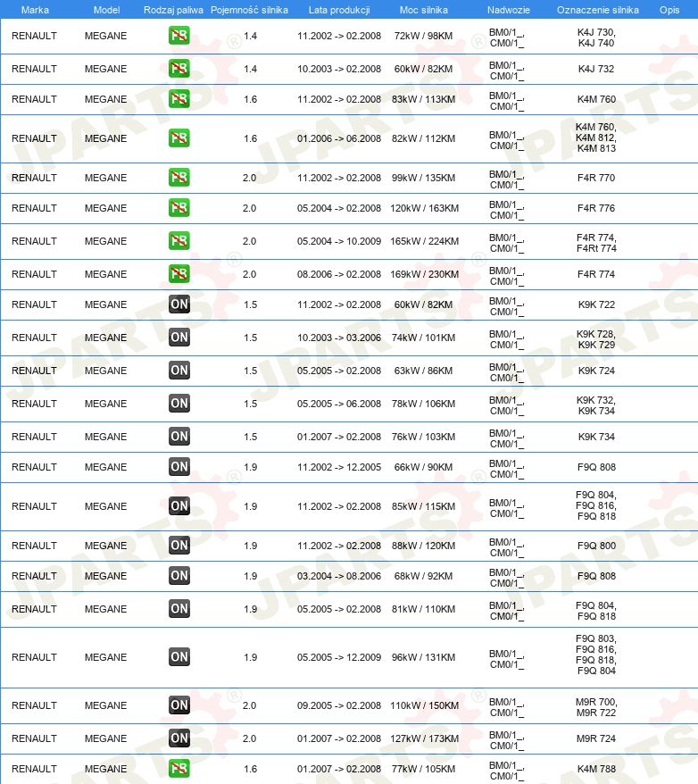Select the Moc silnika column header
Image resolution: width=698 pixels, height=784 pixels.
(x=424, y=10)
